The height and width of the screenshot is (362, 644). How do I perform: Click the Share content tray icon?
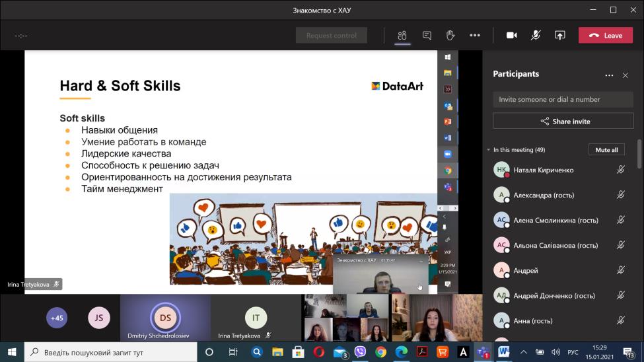coord(559,36)
